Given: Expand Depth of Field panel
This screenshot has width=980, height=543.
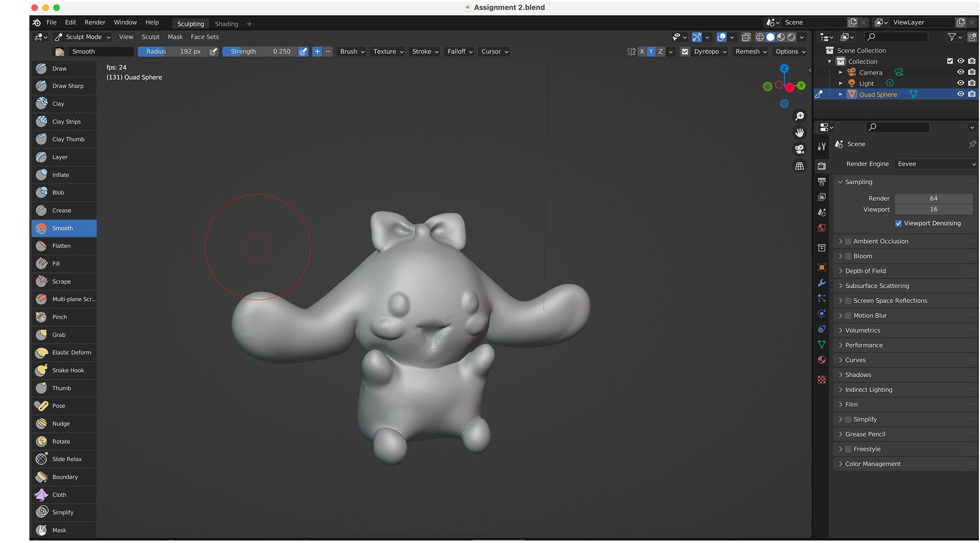Looking at the screenshot, I should 905,271.
